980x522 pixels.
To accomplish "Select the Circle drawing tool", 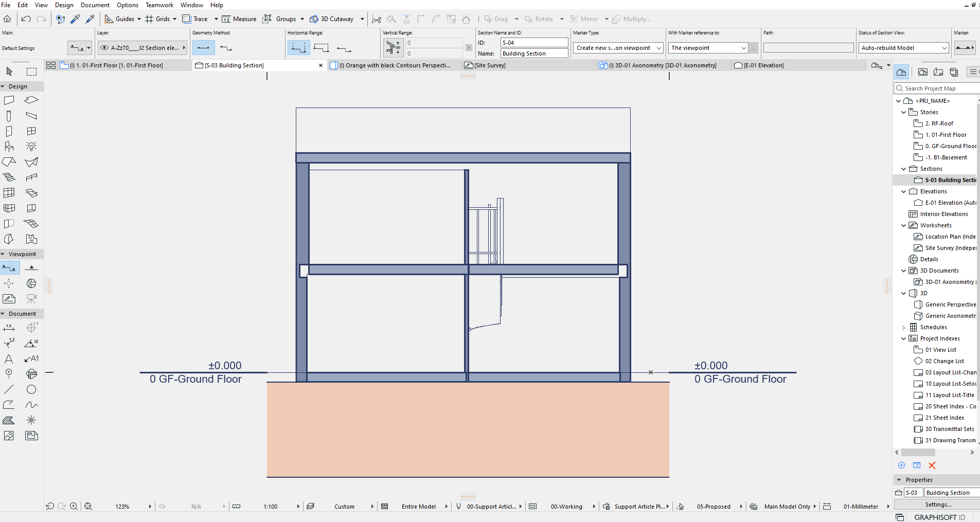I will [x=31, y=389].
